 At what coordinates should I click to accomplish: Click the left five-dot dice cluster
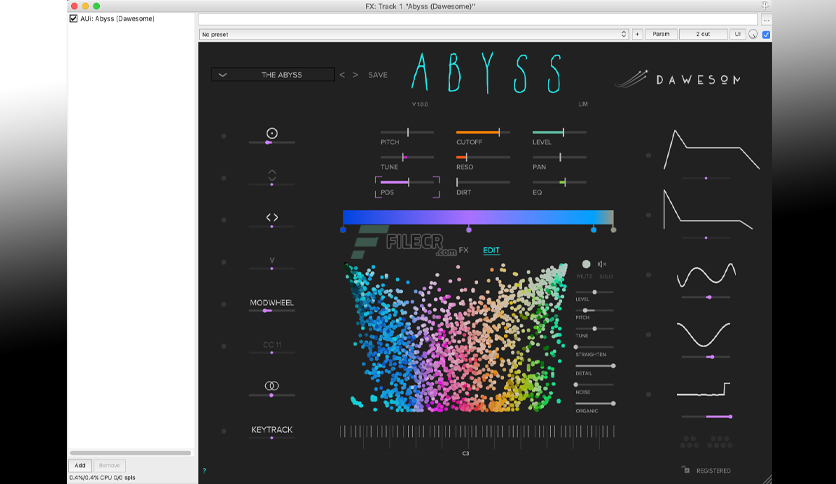(689, 442)
